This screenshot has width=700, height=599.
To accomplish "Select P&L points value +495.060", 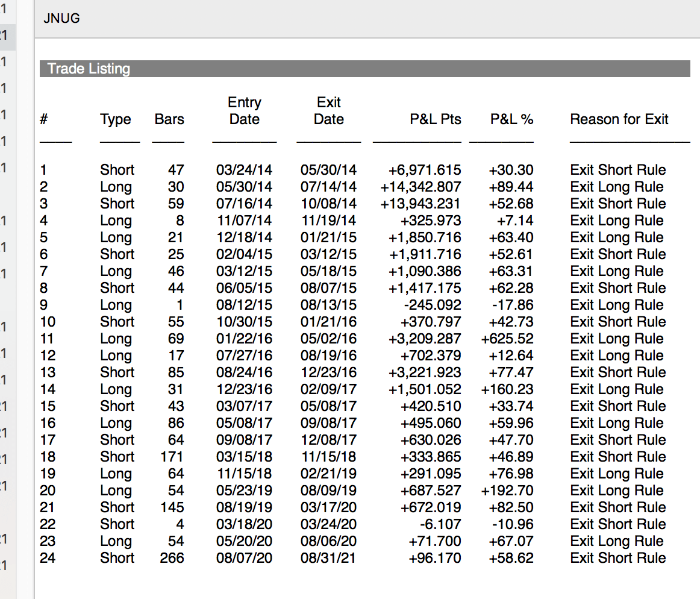I will [430, 423].
